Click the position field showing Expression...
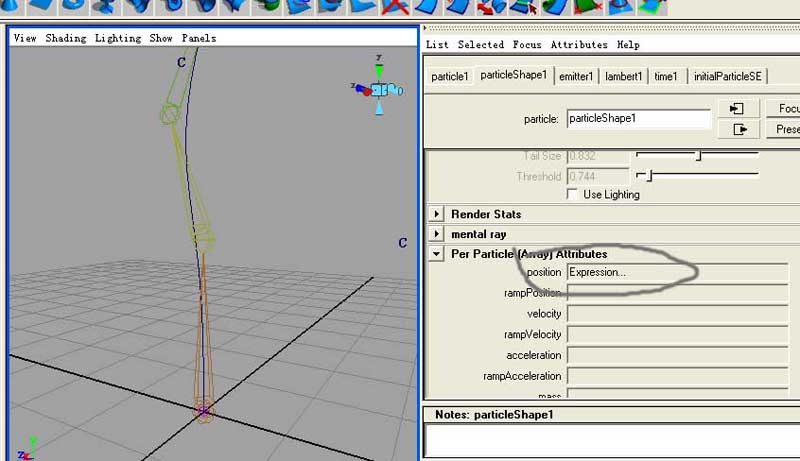The width and height of the screenshot is (800, 461). click(678, 272)
